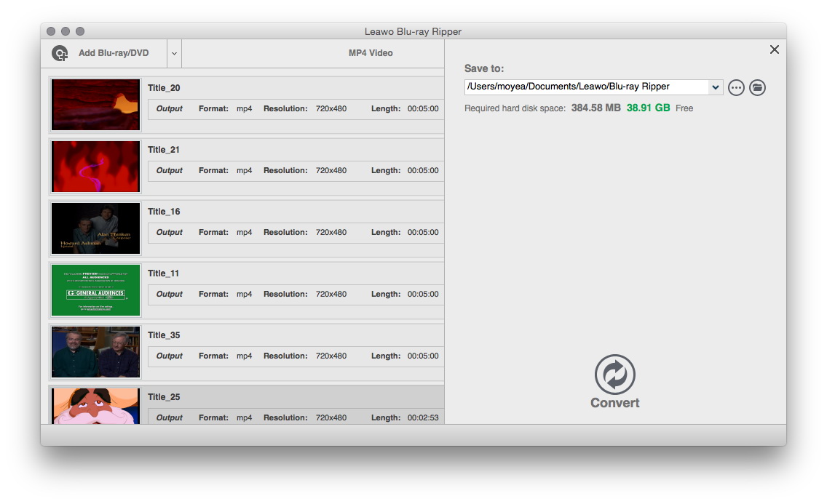Browse output folder with ellipsis icon

pos(736,87)
